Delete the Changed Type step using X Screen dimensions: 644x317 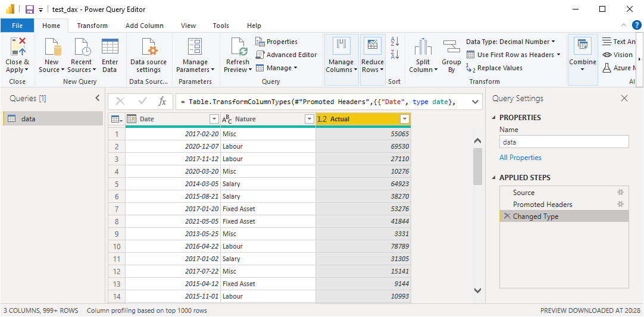(507, 216)
